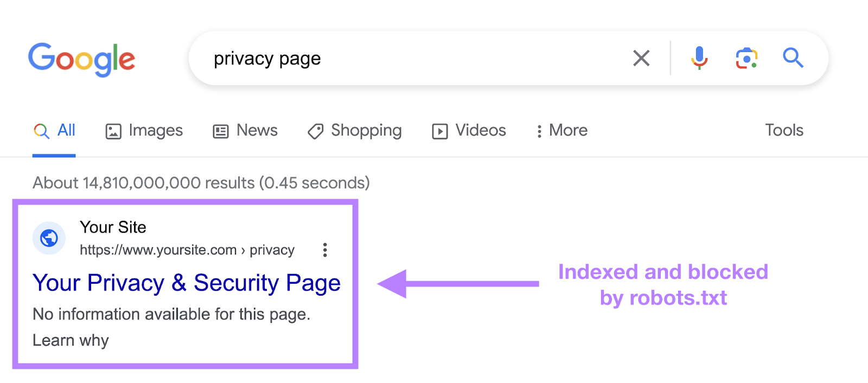
Task: Click the blue search magnifier button
Action: tap(793, 58)
